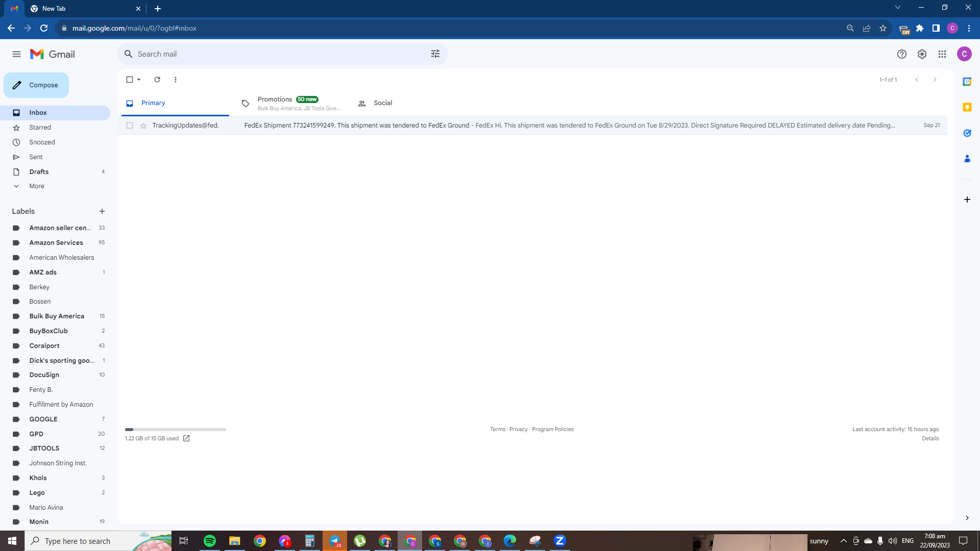The height and width of the screenshot is (551, 980).
Task: Open the Amazon seller cen... label
Action: pos(55,228)
